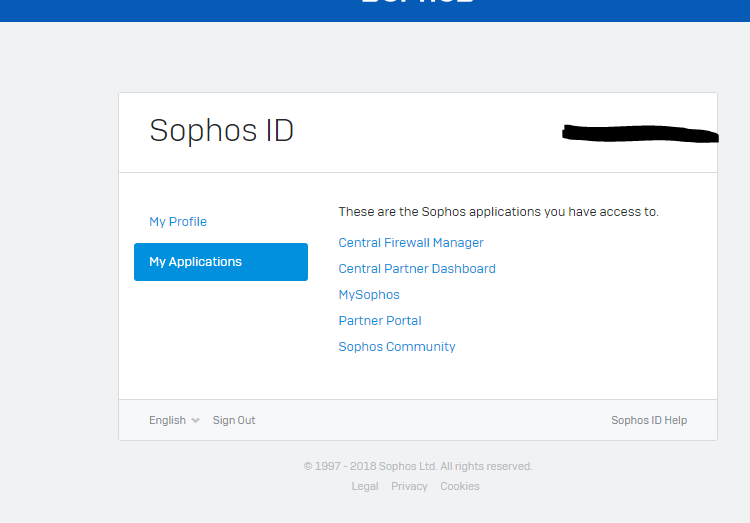Screen dimensions: 750x523
Task: Open the Partner Portal link
Action: [380, 321]
